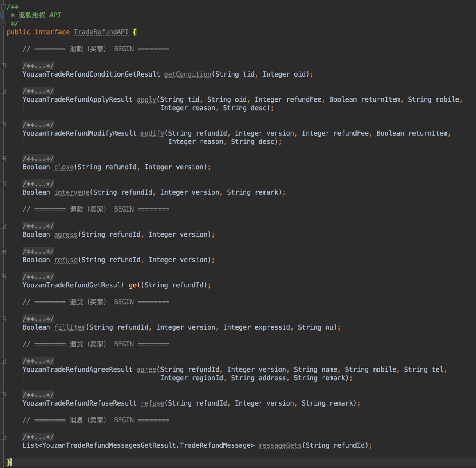Expand folded Javadoc above get method
This screenshot has height=468, width=476.
click(x=3, y=277)
